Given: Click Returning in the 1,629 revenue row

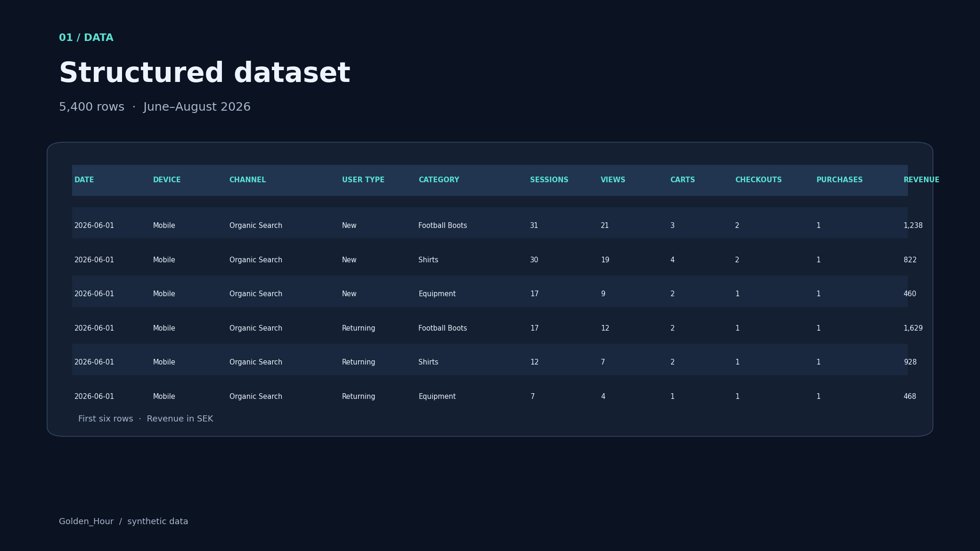Looking at the screenshot, I should click(359, 329).
